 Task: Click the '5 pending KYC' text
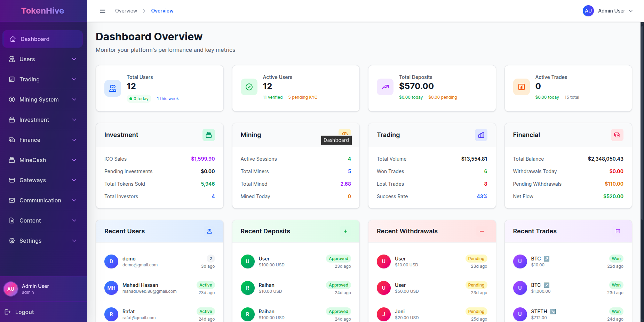pyautogui.click(x=303, y=97)
